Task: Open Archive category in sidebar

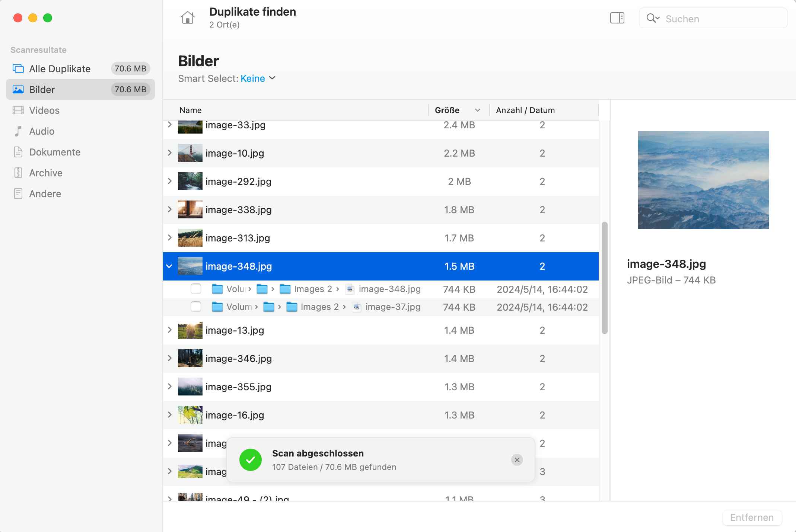Action: [x=46, y=173]
